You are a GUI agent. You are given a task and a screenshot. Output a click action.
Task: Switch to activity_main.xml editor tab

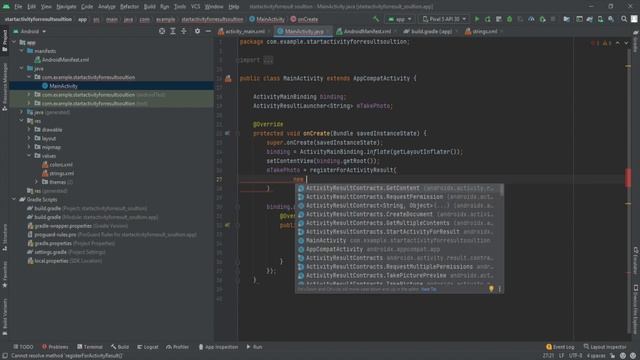[244, 31]
